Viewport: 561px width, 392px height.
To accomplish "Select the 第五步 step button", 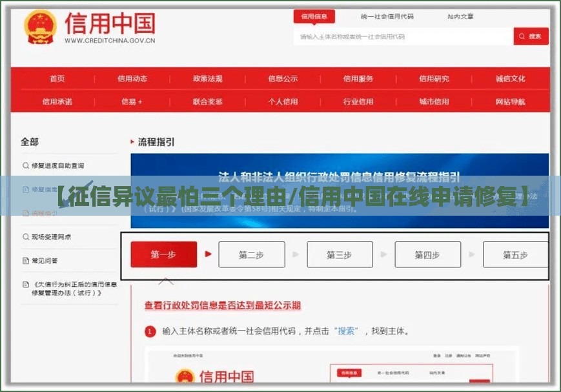I will pyautogui.click(x=515, y=254).
